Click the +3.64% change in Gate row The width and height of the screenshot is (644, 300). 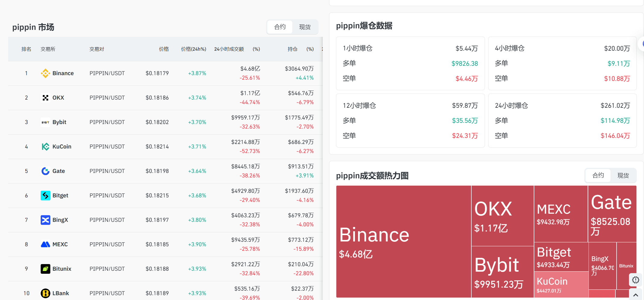pyautogui.click(x=197, y=171)
